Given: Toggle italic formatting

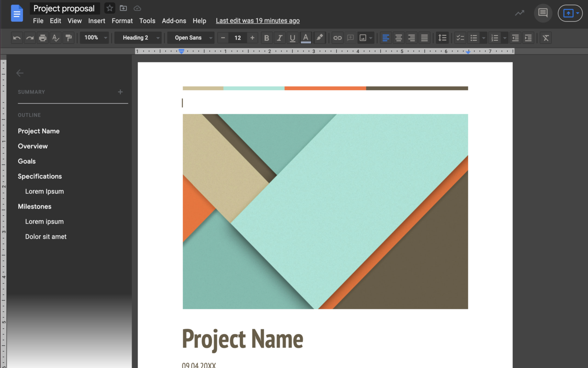Looking at the screenshot, I should pyautogui.click(x=279, y=38).
